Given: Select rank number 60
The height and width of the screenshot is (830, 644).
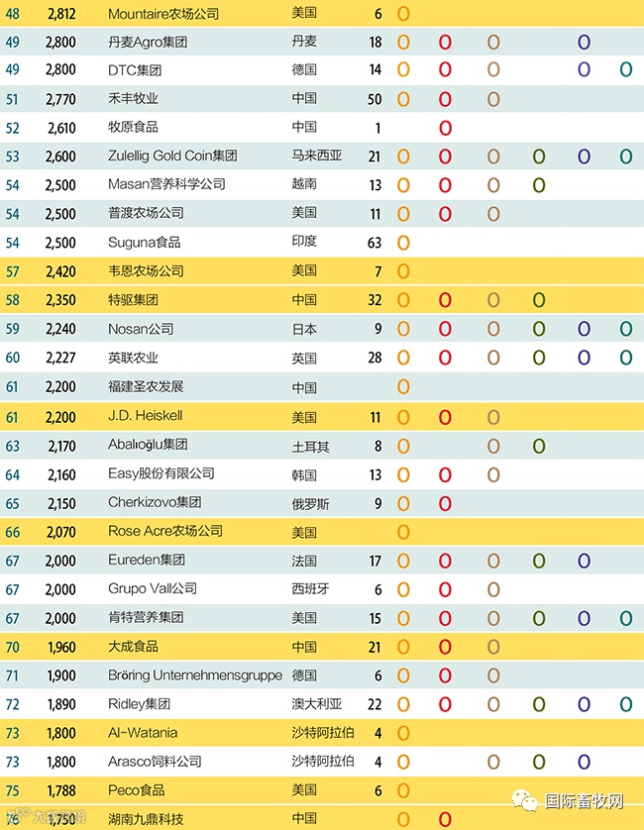Looking at the screenshot, I should coord(12,358).
